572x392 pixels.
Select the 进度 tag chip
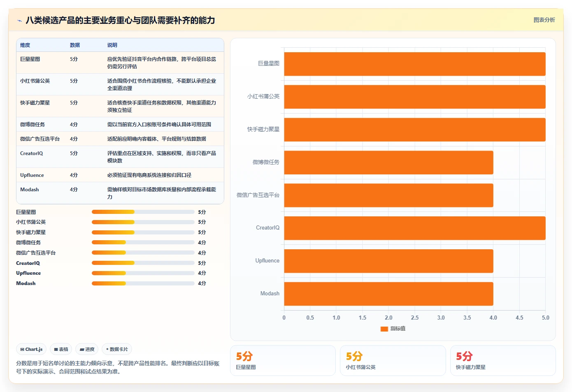click(87, 349)
